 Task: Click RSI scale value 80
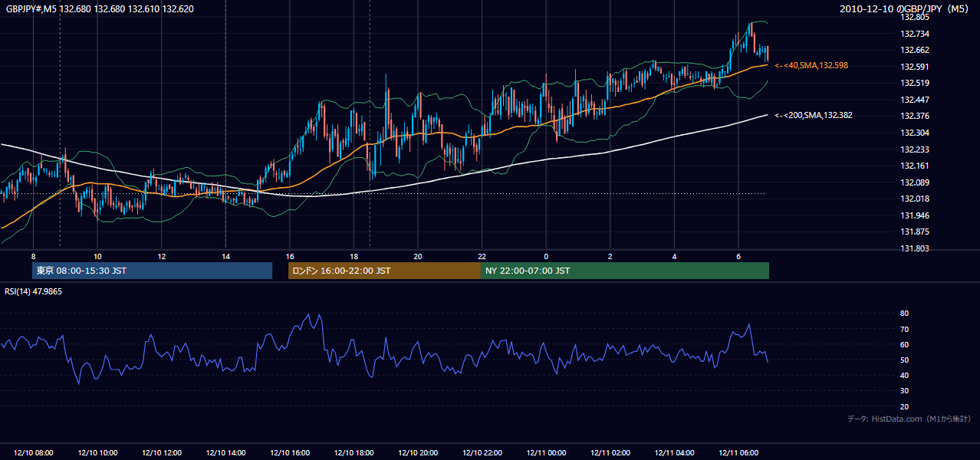pyautogui.click(x=905, y=314)
